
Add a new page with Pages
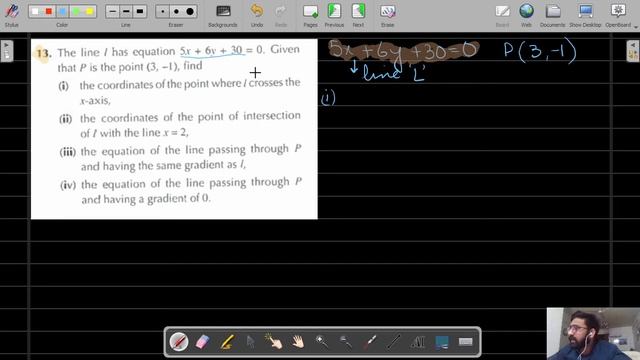[310, 15]
